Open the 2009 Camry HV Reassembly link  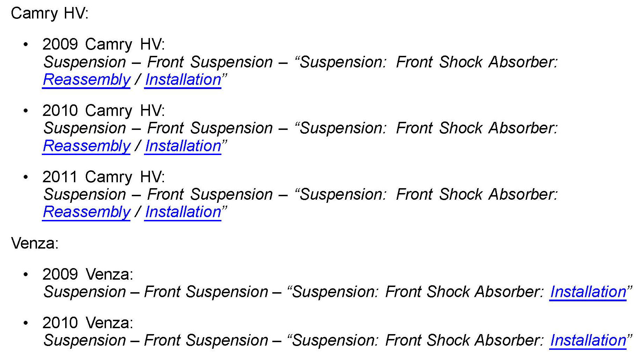86,80
